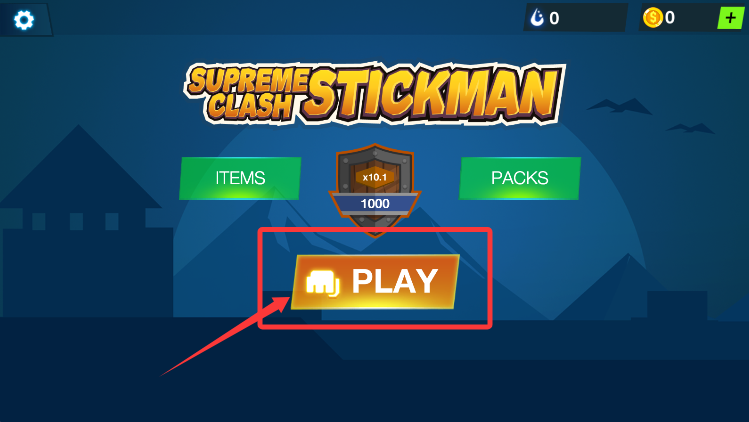
Task: Tap the gold dollar coin icon
Action: [x=653, y=18]
